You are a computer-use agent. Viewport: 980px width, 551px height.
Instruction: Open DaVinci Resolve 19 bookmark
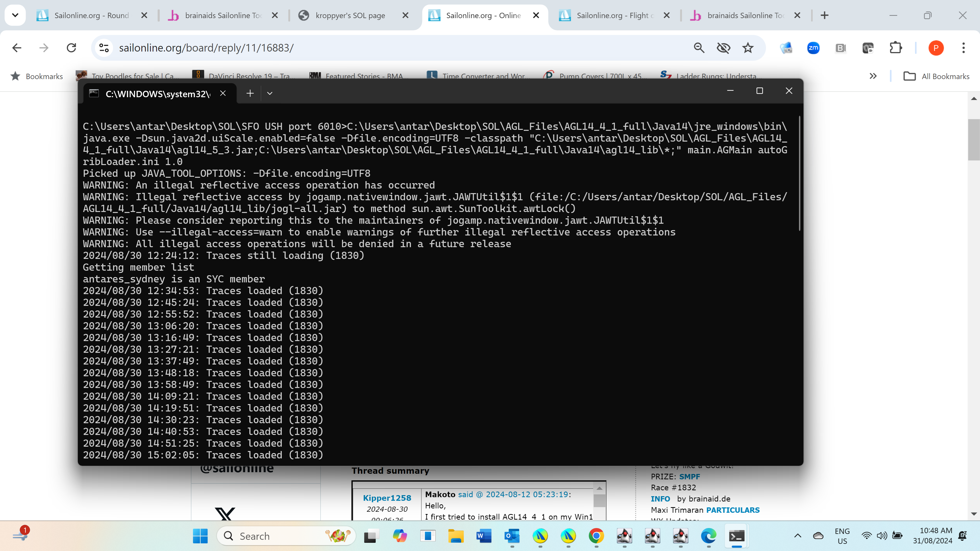click(x=243, y=76)
